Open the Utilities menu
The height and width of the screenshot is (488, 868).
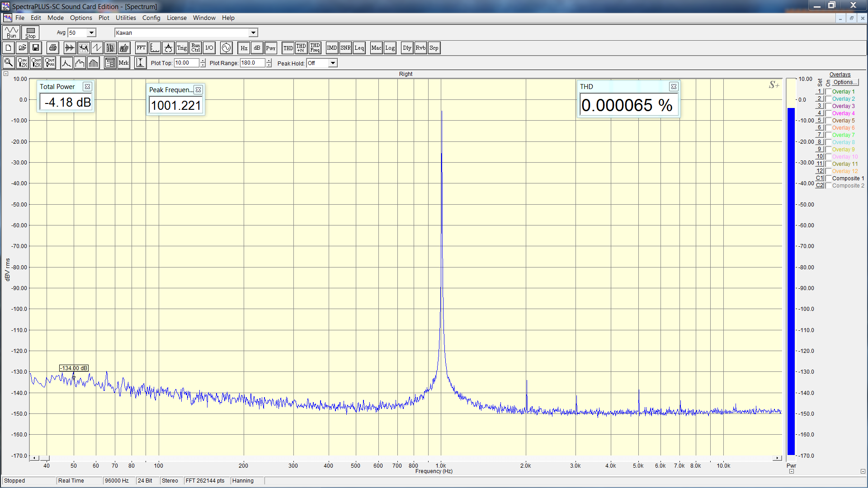[126, 18]
